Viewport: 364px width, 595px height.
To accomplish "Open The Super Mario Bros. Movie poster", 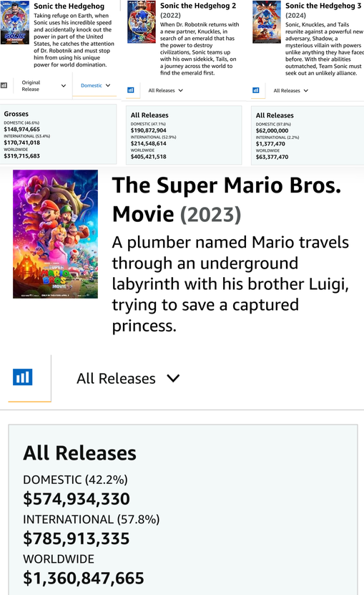I will pos(55,233).
